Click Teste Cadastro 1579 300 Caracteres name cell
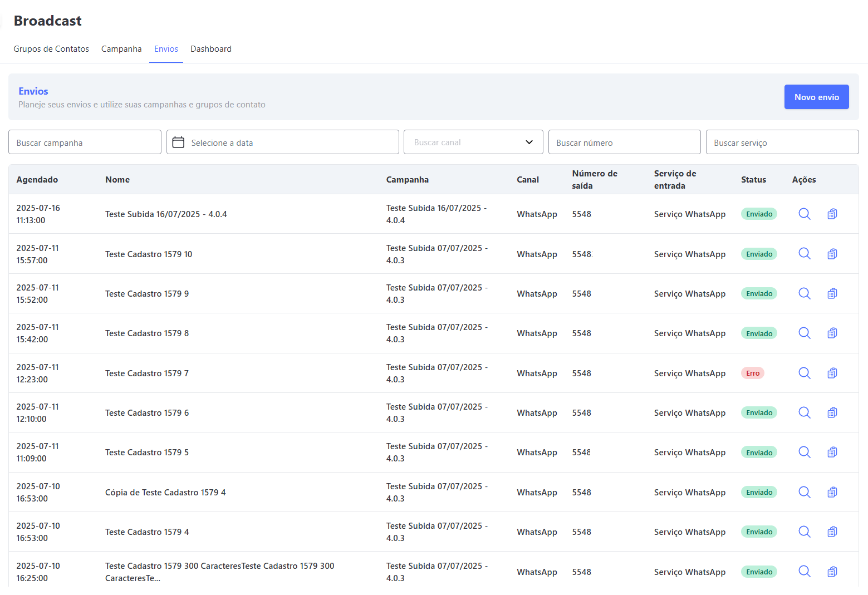Screen dimensions: 868x595 coord(220,572)
